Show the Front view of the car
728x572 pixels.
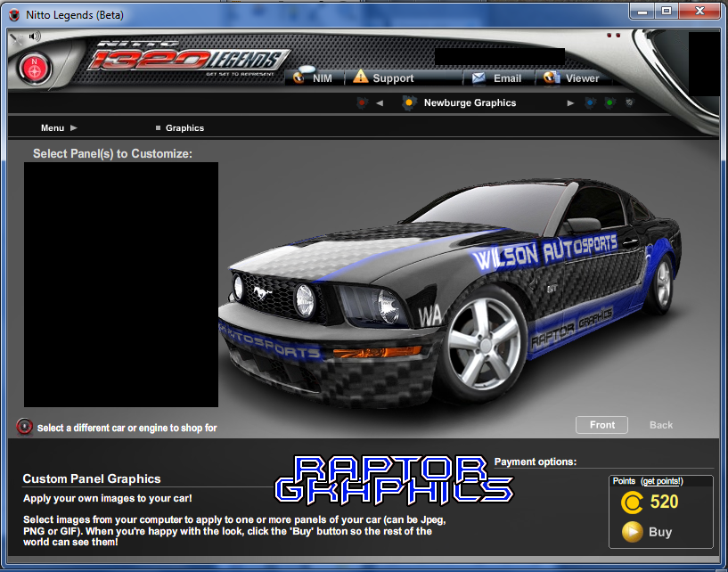[601, 425]
